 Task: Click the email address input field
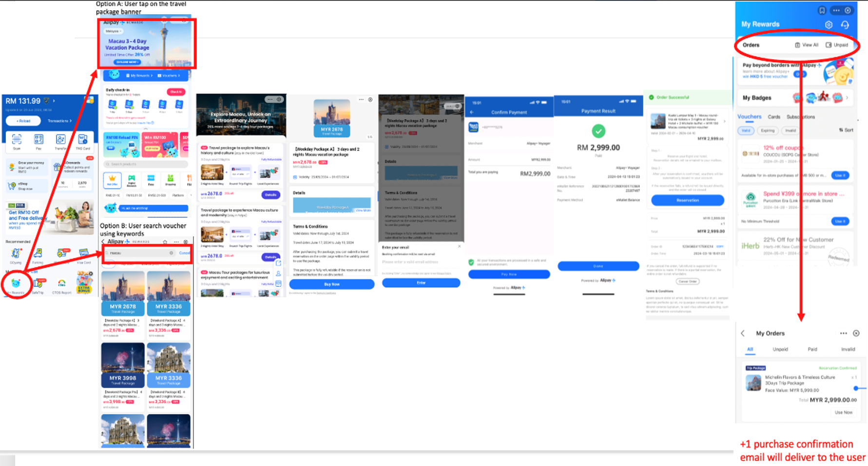pos(421,262)
